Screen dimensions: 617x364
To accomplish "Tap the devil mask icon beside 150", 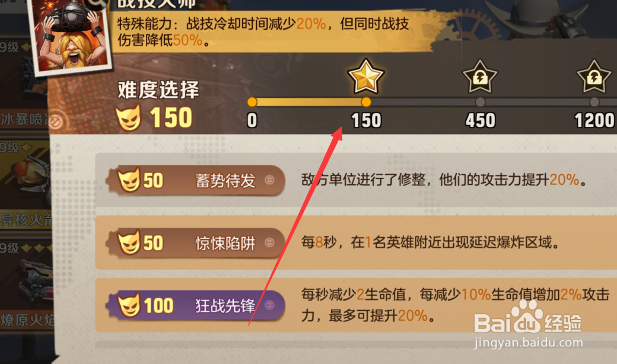I will click(129, 117).
